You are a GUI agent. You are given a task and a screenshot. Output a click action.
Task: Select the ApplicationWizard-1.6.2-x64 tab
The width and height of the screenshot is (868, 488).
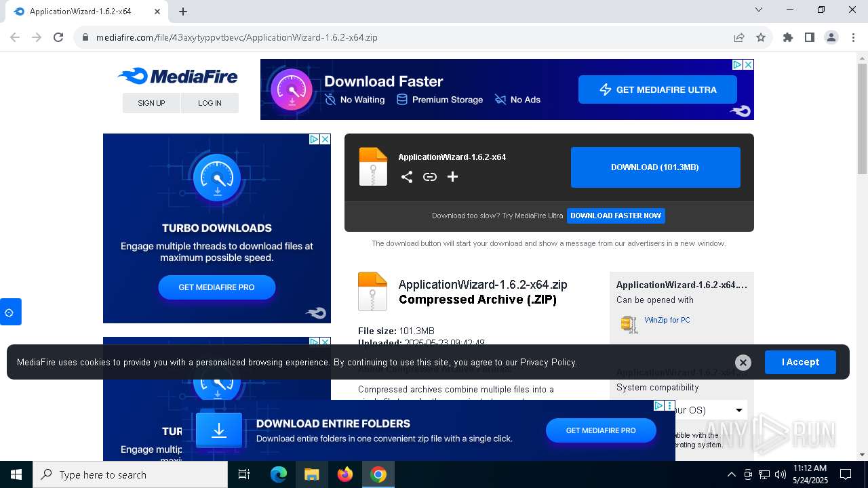click(x=86, y=12)
